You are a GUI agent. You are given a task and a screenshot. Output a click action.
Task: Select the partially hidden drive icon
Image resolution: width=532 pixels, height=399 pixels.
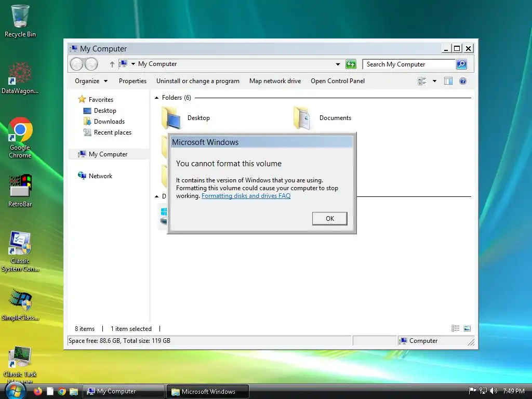click(x=163, y=217)
